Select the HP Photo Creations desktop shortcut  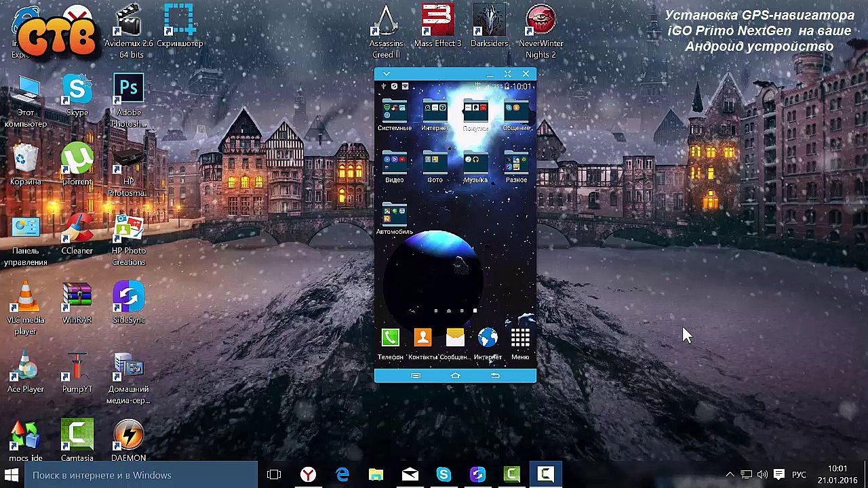click(128, 241)
